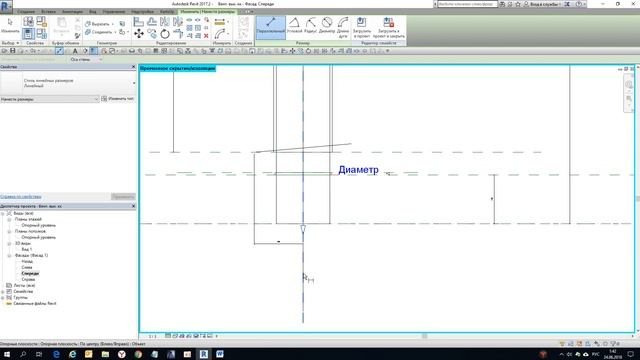Screen dimensions: 640x360
Task: Open the Properties help link
Action: [x=21, y=197]
